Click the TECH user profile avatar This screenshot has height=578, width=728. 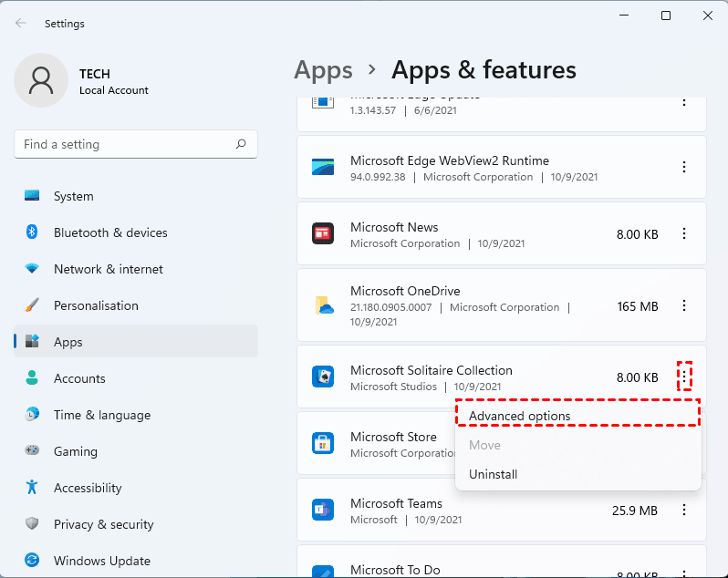[40, 80]
